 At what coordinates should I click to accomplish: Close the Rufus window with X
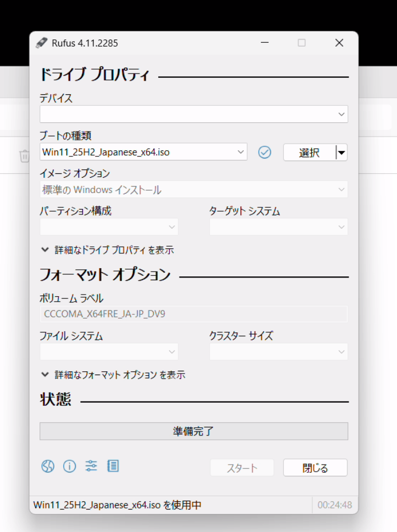(339, 43)
